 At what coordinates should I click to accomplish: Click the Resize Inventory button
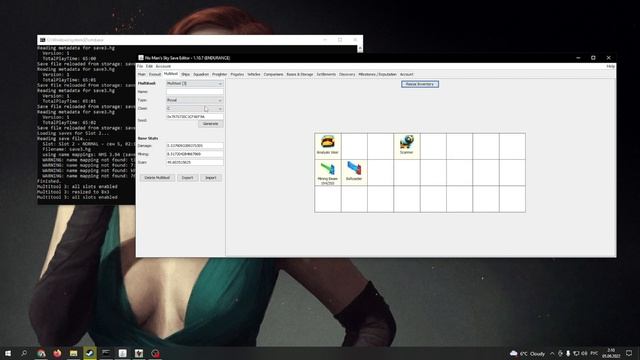tap(420, 84)
